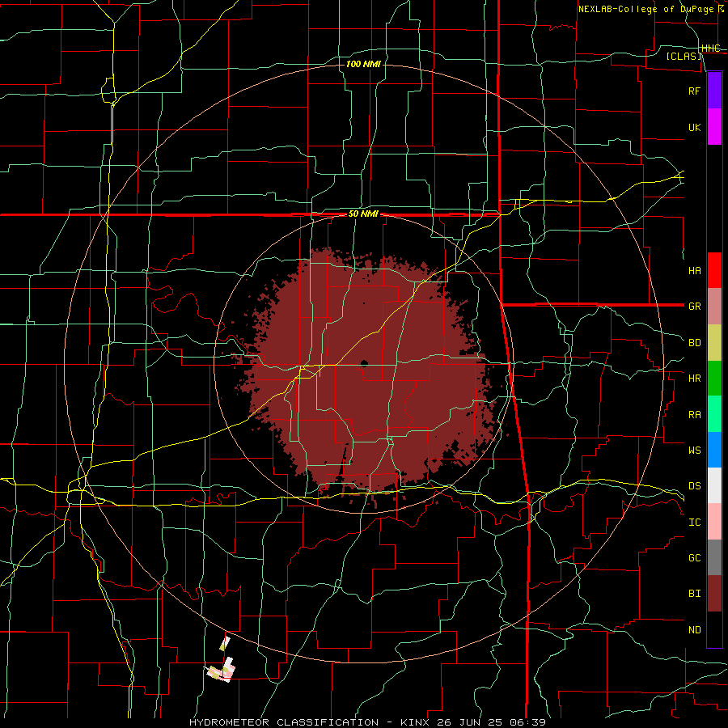Click the UK legend label
The height and width of the screenshot is (728, 728).
(x=694, y=127)
